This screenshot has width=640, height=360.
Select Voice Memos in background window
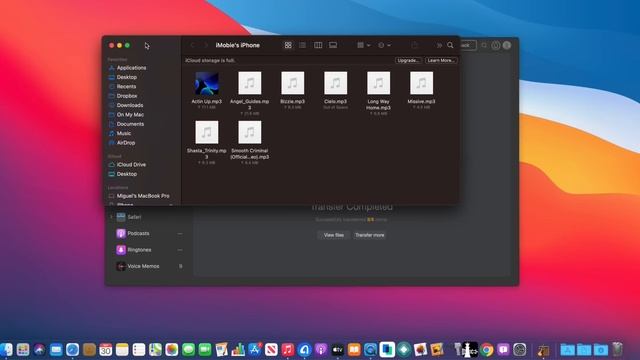coord(143,266)
